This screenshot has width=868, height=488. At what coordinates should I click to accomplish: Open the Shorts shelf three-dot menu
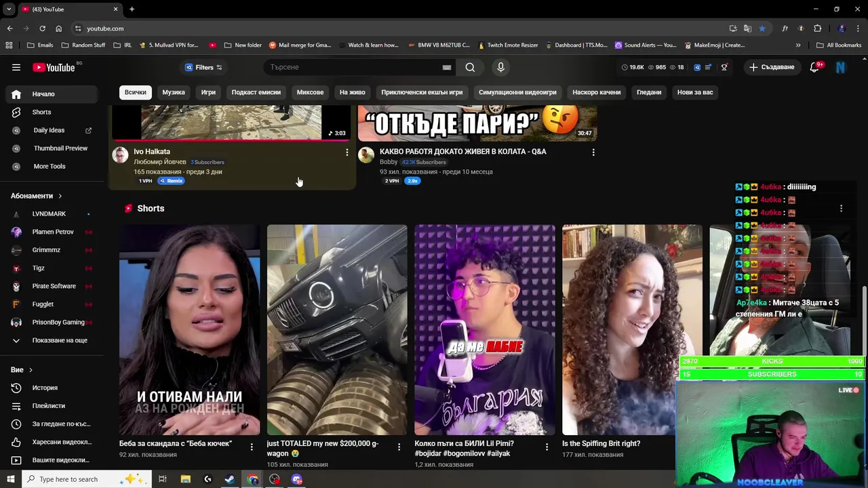tap(841, 209)
